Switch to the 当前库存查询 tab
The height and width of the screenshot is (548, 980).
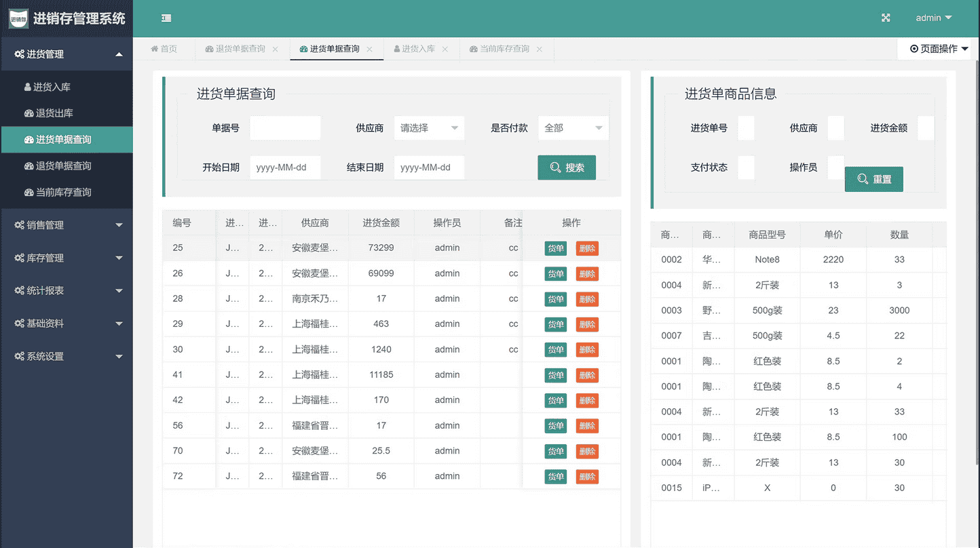tap(504, 49)
